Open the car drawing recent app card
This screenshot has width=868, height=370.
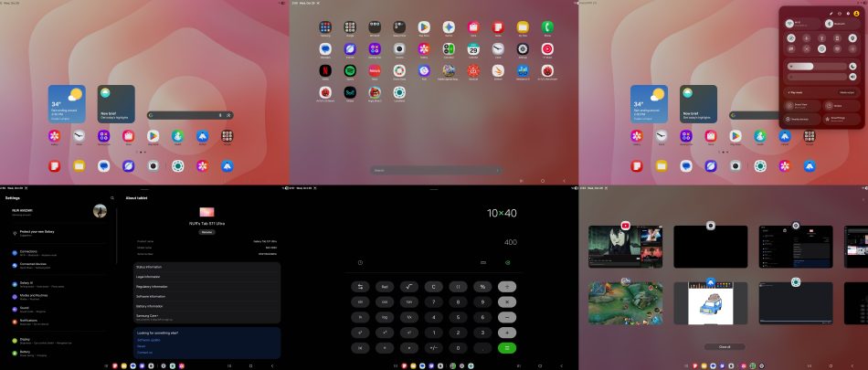710,303
